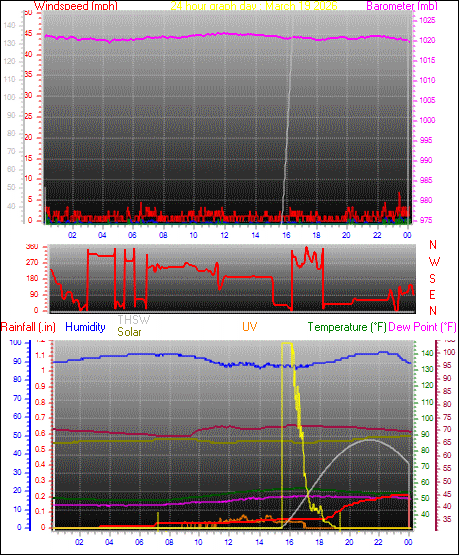459x555 pixels.
Task: Select the 0.9 rainfall axis value
Action: (40, 387)
